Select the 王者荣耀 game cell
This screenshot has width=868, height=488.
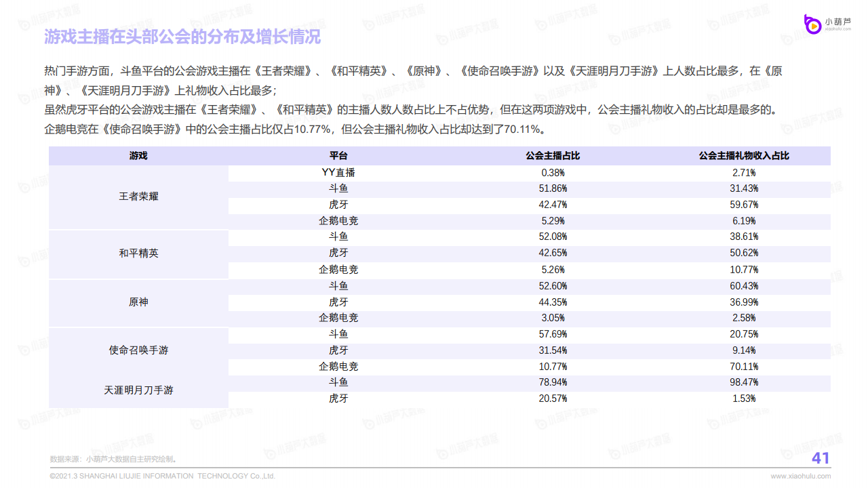click(138, 197)
